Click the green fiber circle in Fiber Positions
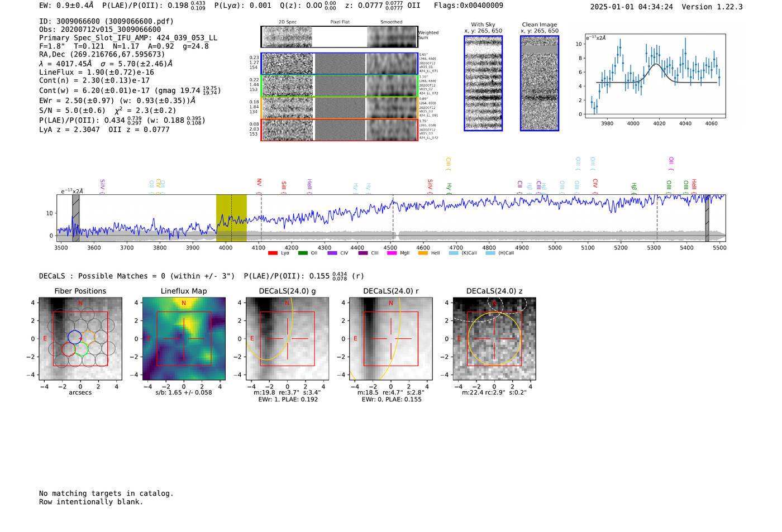The width and height of the screenshot is (782, 532). click(81, 349)
